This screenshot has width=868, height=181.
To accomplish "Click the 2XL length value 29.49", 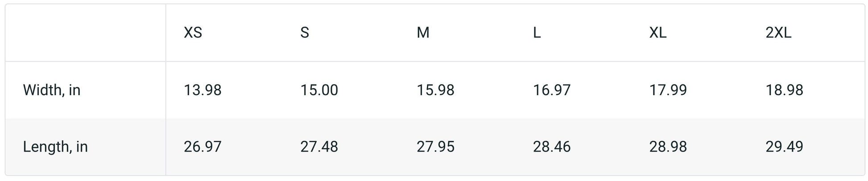I will pyautogui.click(x=784, y=147).
